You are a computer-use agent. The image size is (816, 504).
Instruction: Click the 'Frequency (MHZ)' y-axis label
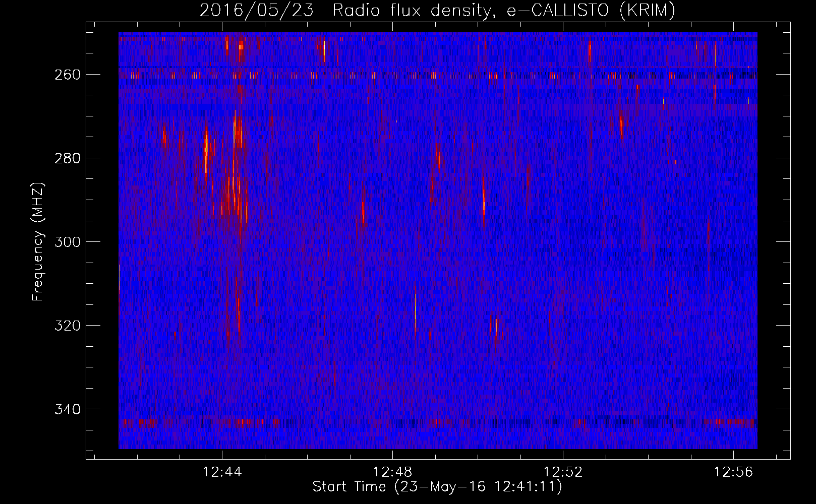(38, 242)
